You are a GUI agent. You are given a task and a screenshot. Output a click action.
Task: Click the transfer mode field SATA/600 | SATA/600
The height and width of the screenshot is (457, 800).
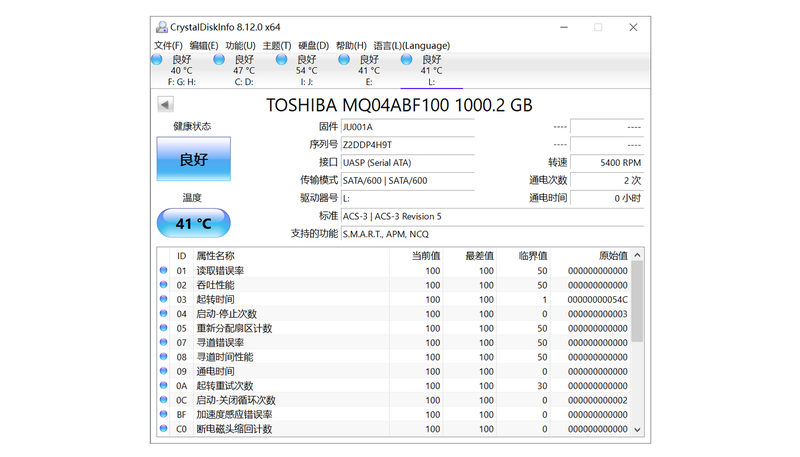pos(408,180)
